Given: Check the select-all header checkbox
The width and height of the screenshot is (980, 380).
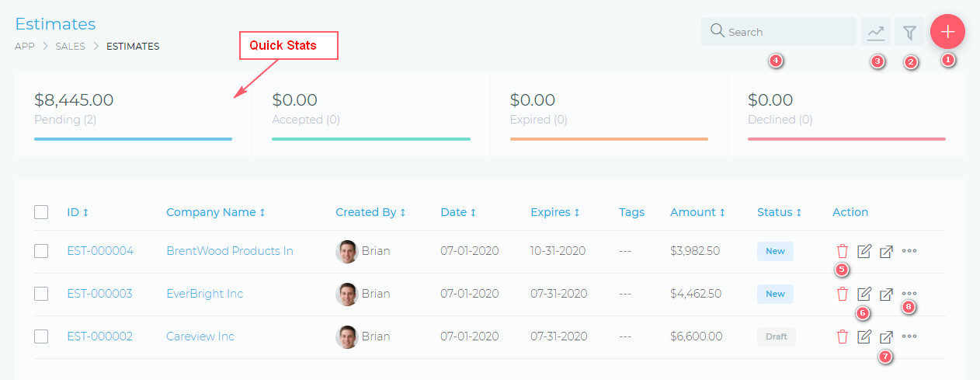Looking at the screenshot, I should tap(41, 212).
